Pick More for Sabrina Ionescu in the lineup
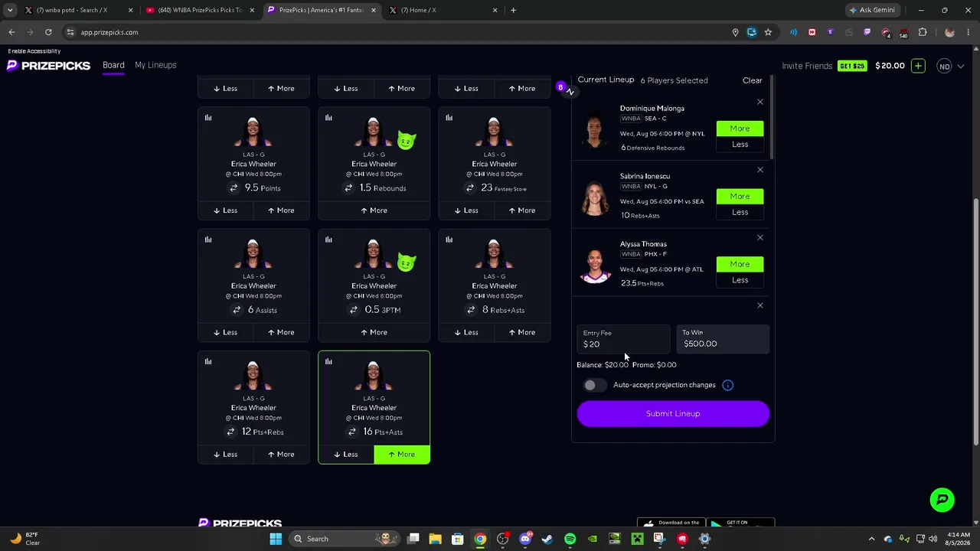 [x=740, y=197]
